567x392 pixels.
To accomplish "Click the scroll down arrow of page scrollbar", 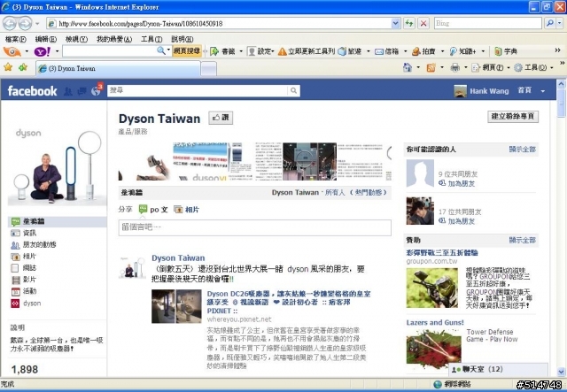I will point(561,372).
